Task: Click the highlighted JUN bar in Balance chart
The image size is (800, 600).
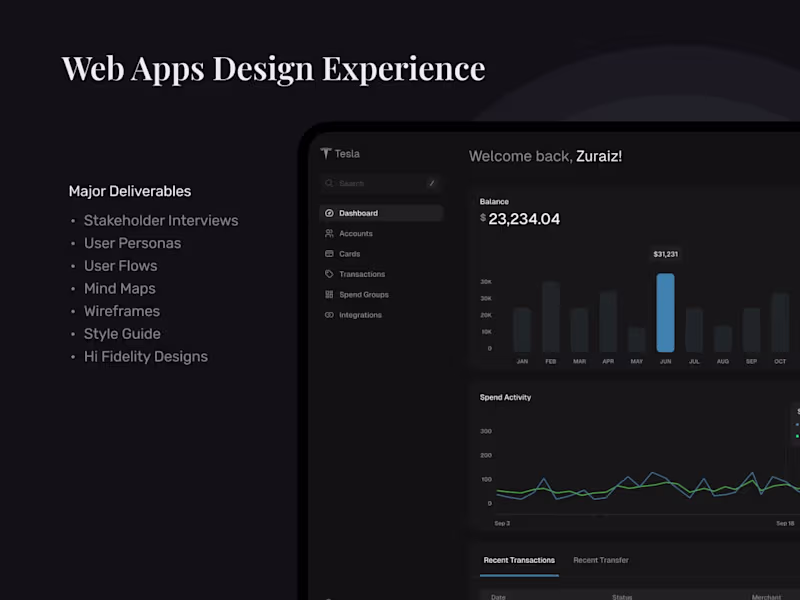Action: (x=665, y=310)
